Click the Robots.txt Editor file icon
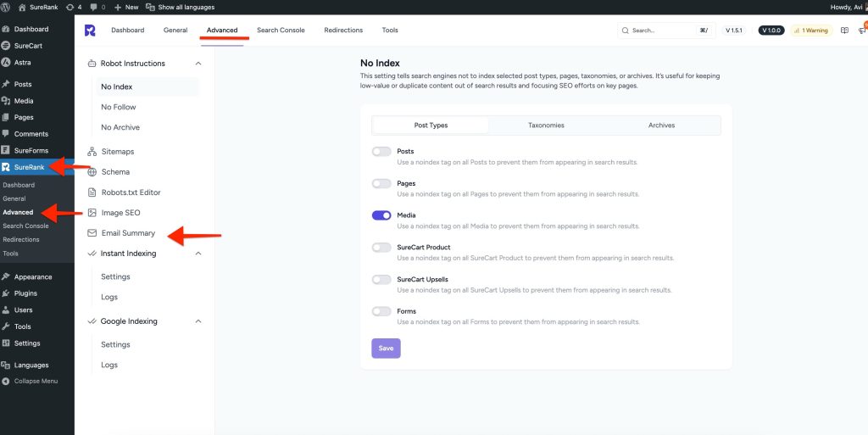This screenshot has height=435, width=868. point(92,192)
